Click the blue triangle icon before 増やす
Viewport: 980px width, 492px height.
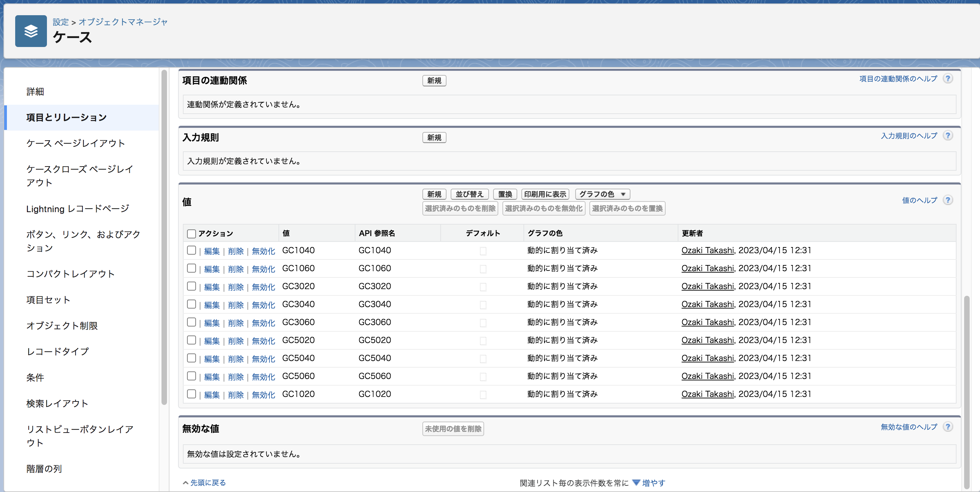636,482
